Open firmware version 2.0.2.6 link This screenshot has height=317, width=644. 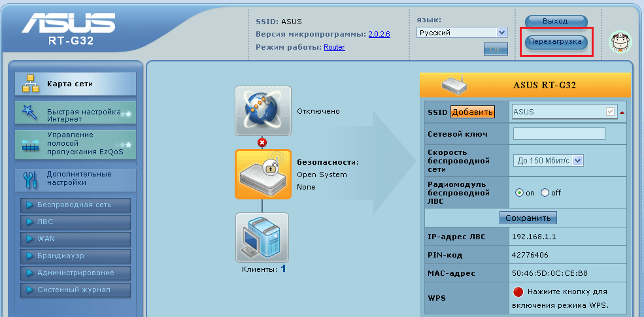tap(379, 35)
